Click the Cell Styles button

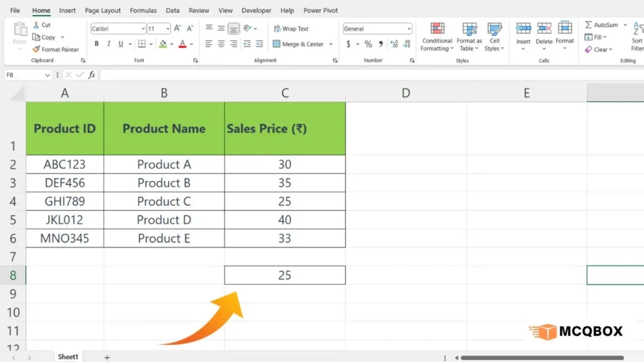click(495, 38)
